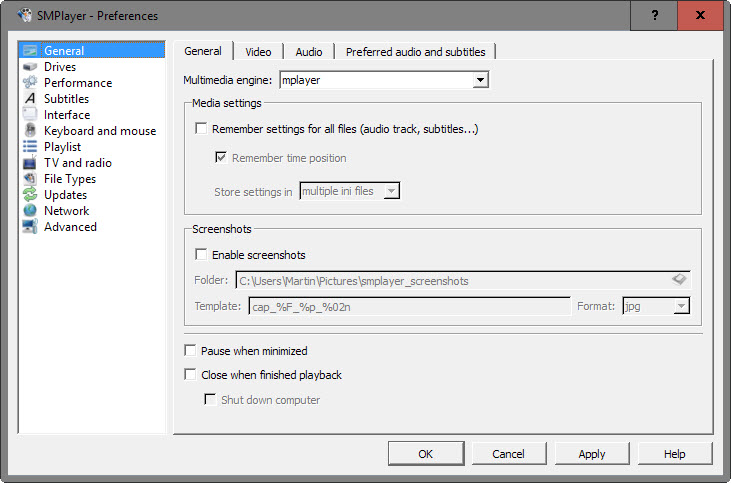Open the Updates section
This screenshot has height=483, width=731.
pos(65,194)
